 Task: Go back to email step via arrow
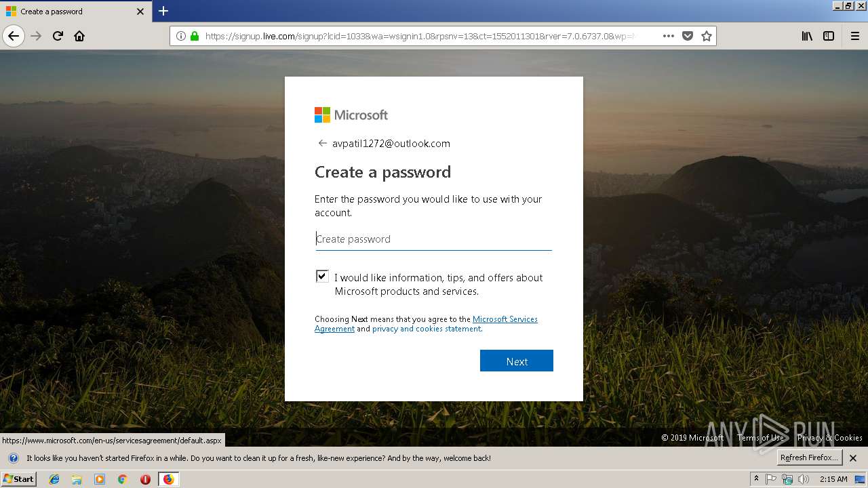pyautogui.click(x=322, y=143)
